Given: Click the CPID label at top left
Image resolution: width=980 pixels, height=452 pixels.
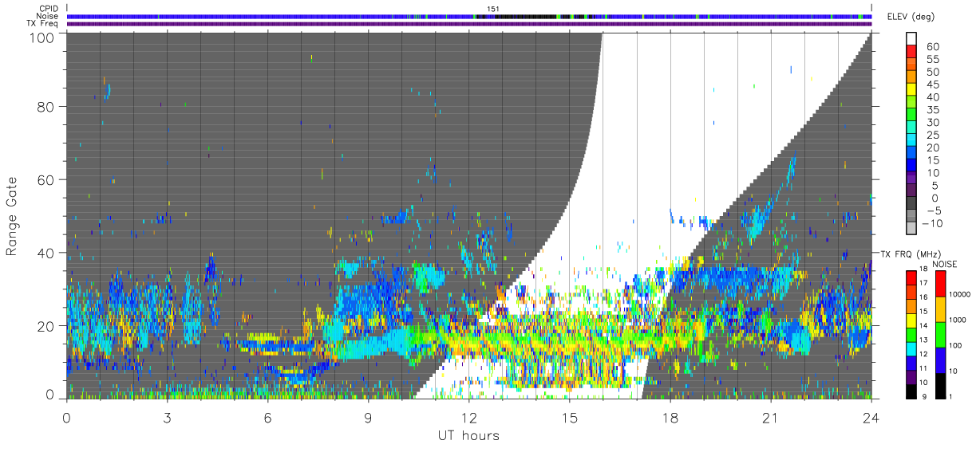Looking at the screenshot, I should point(49,9).
